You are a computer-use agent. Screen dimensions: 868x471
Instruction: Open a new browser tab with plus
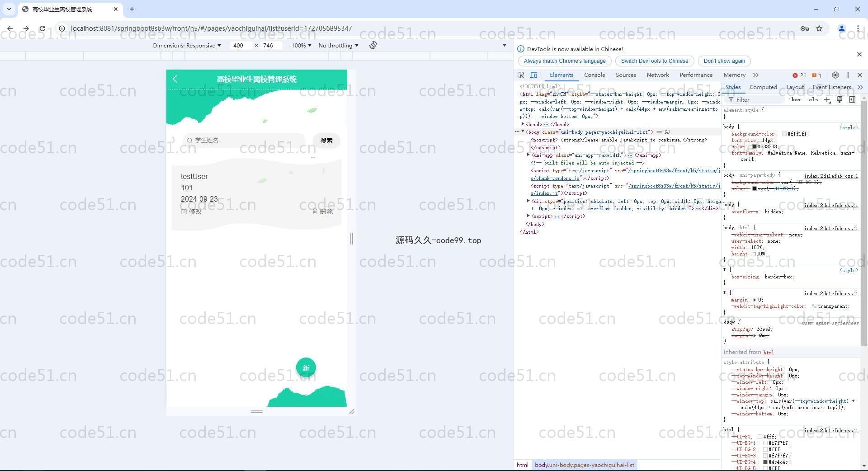[x=132, y=9]
